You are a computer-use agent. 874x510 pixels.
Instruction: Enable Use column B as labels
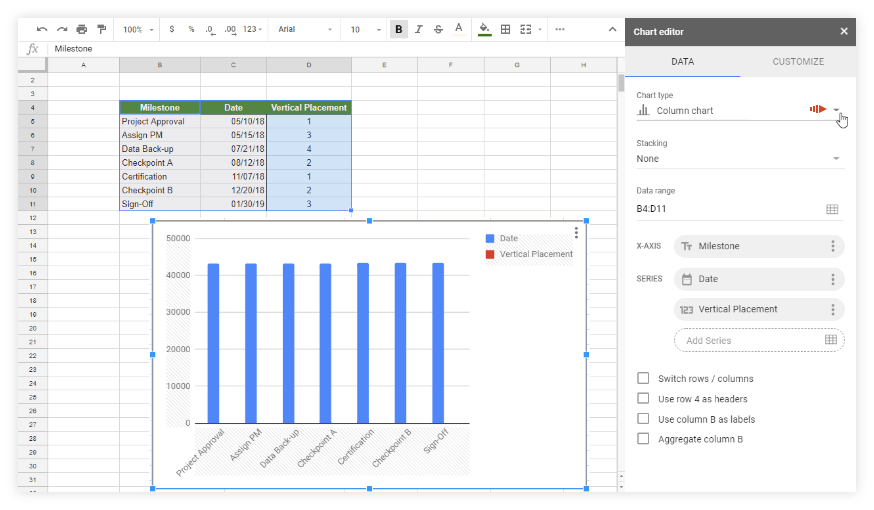[643, 419]
